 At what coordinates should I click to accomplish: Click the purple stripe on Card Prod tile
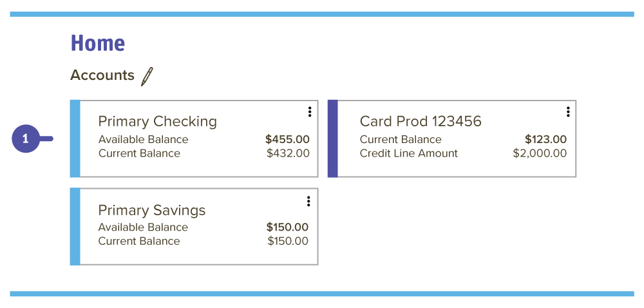tap(333, 139)
